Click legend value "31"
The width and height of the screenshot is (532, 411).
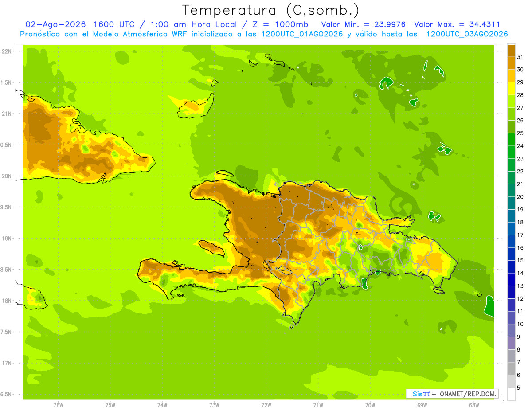(x=520, y=57)
